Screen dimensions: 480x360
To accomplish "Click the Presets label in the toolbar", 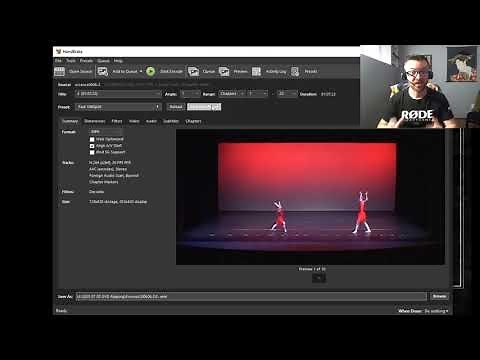I will coord(311,71).
